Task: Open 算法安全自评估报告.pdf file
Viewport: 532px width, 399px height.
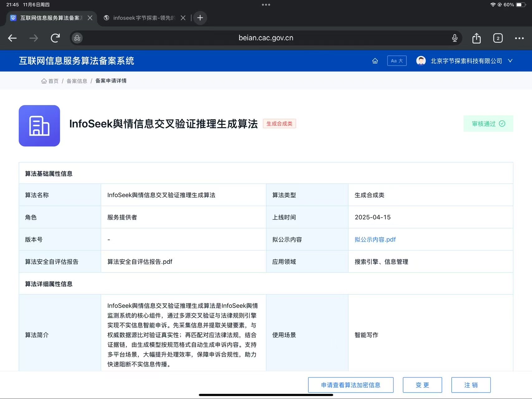Action: click(140, 262)
